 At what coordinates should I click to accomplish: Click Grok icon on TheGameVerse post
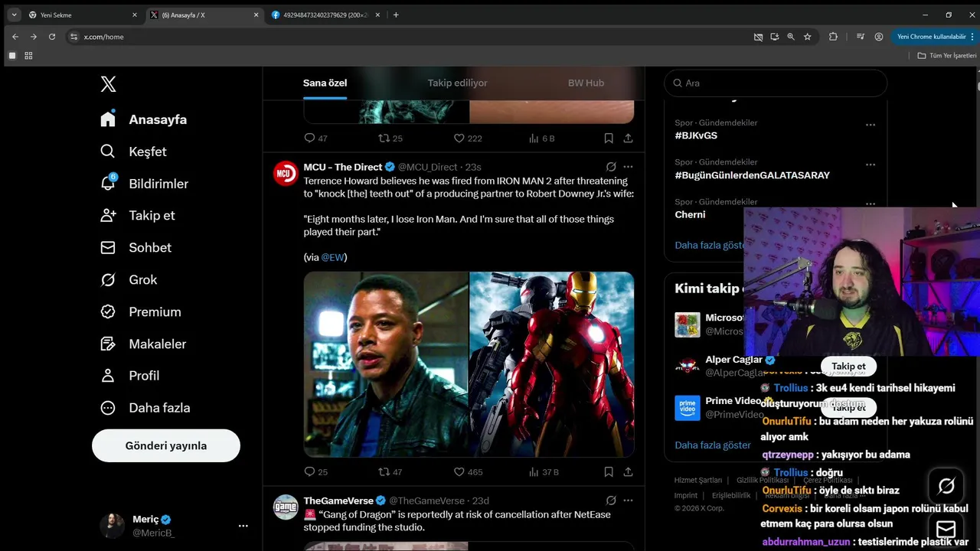(x=611, y=500)
